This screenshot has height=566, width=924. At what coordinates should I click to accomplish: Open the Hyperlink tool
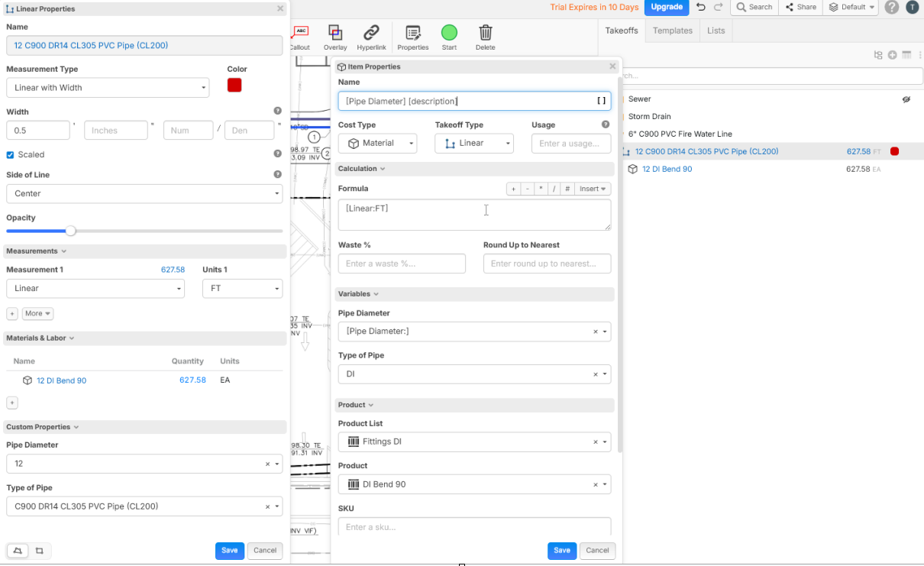371,33
